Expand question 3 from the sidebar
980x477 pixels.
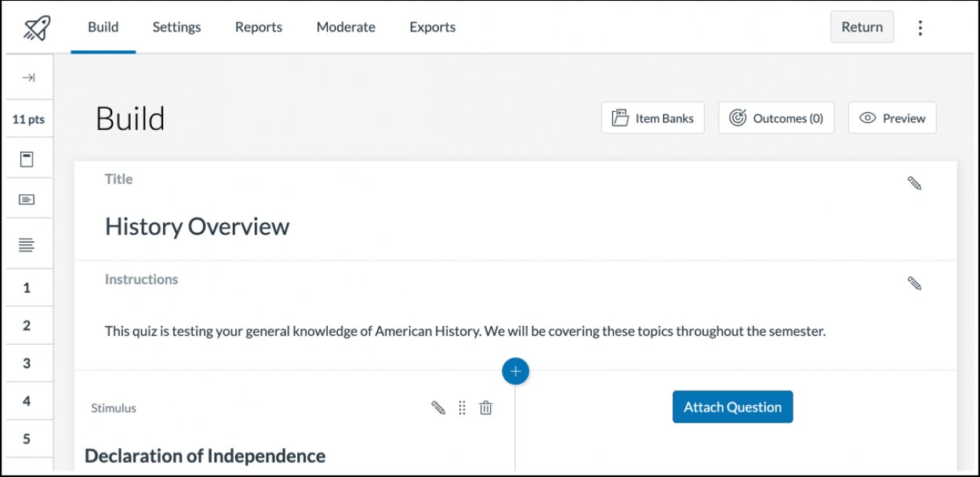pos(28,363)
